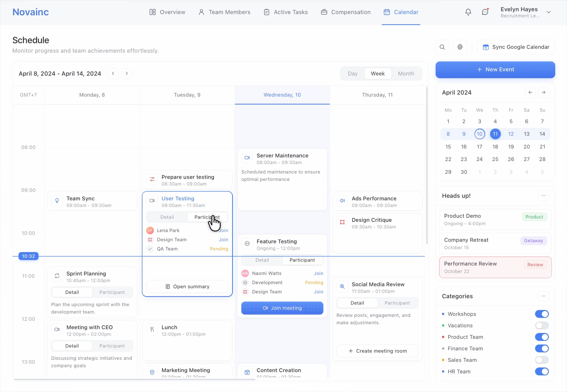Click the Ads Performance megaphone icon
The height and width of the screenshot is (392, 567).
coord(342,201)
